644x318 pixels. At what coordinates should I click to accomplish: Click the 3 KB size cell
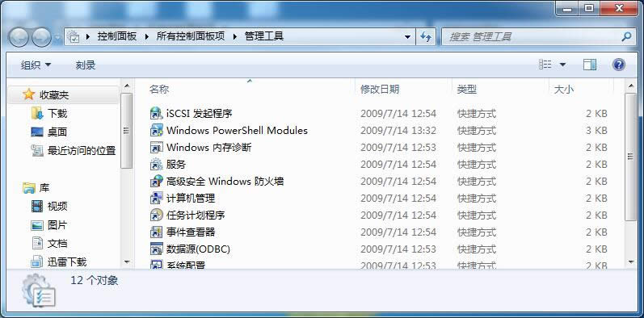pyautogui.click(x=596, y=131)
